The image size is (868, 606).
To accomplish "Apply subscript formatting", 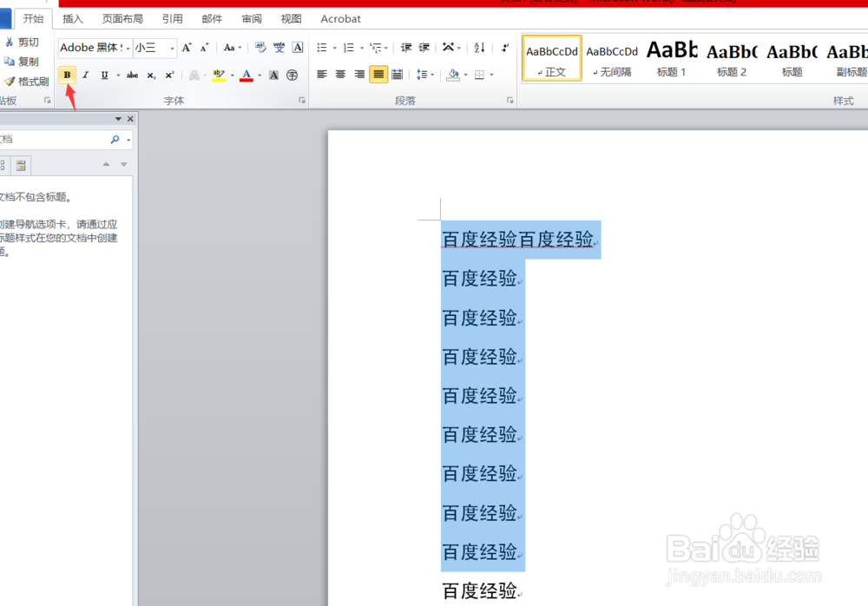I will point(151,76).
